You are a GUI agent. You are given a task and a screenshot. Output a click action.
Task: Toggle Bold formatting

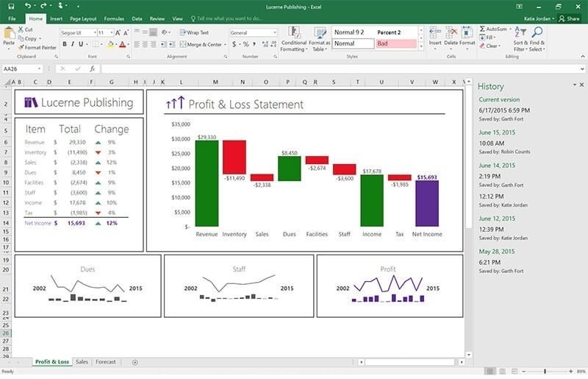click(65, 44)
